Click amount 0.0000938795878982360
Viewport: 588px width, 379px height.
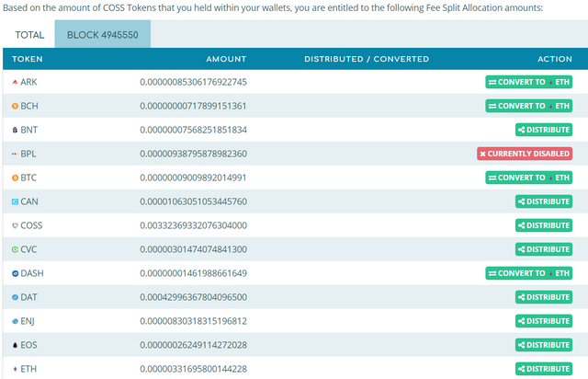(194, 154)
